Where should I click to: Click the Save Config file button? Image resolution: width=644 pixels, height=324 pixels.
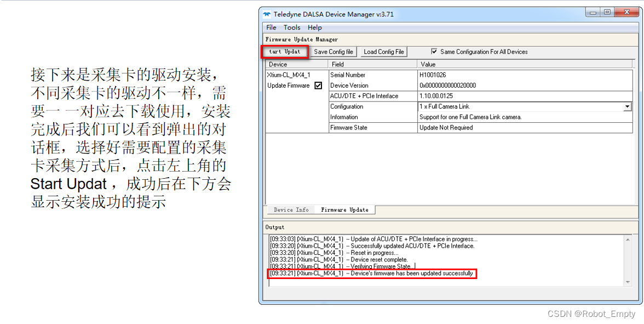click(x=333, y=51)
